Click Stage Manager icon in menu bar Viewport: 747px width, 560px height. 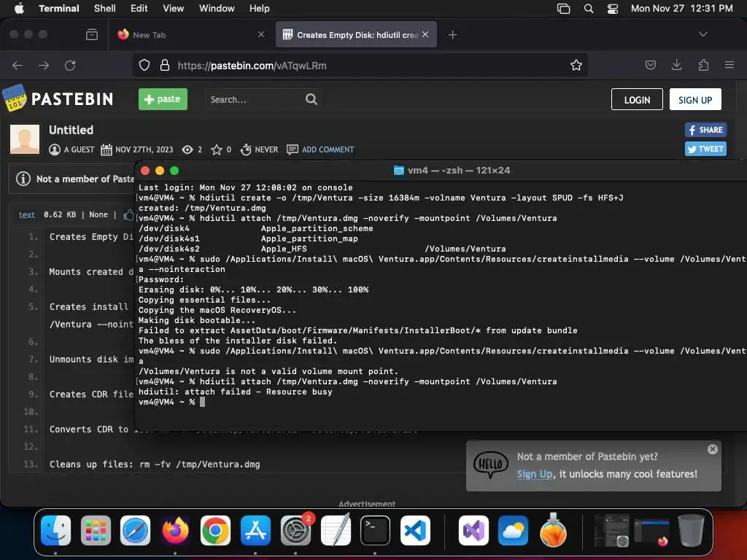click(x=564, y=8)
